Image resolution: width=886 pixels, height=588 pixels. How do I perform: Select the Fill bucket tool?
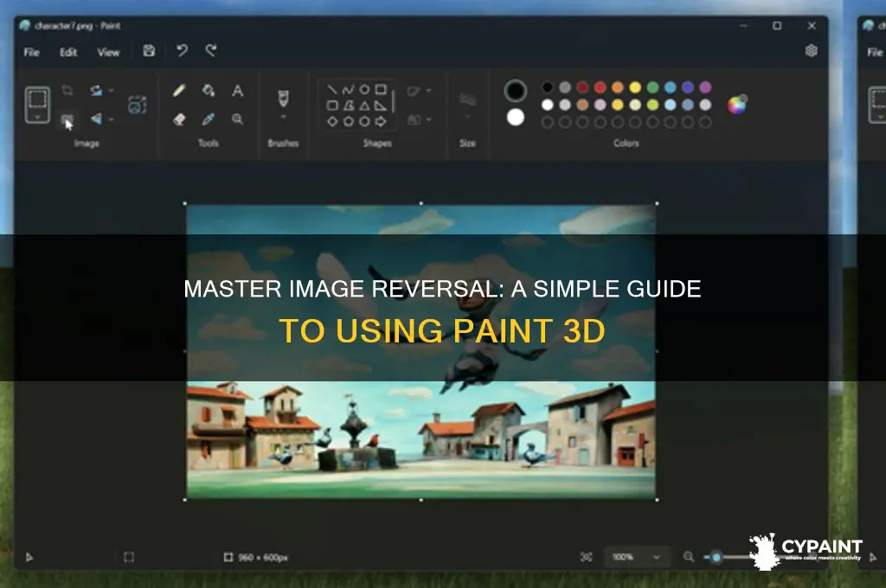(x=209, y=91)
